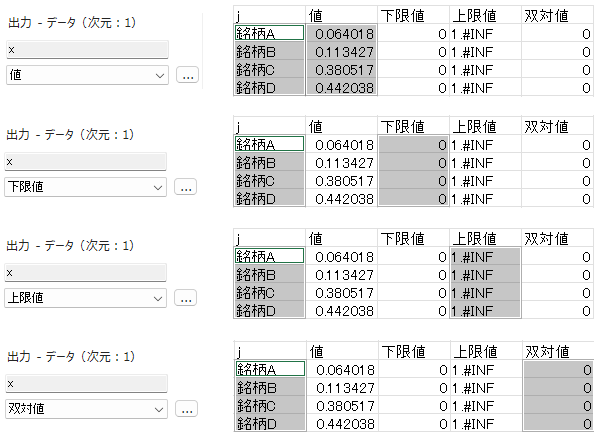
Task: Click the ellipsis button beside 値 dropdown
Action: click(187, 75)
